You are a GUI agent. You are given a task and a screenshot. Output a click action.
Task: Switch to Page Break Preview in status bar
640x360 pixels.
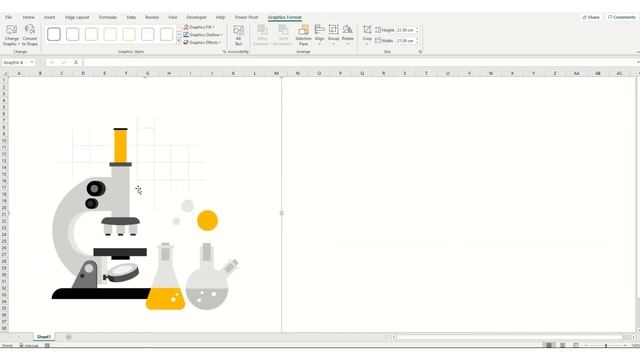(x=576, y=345)
